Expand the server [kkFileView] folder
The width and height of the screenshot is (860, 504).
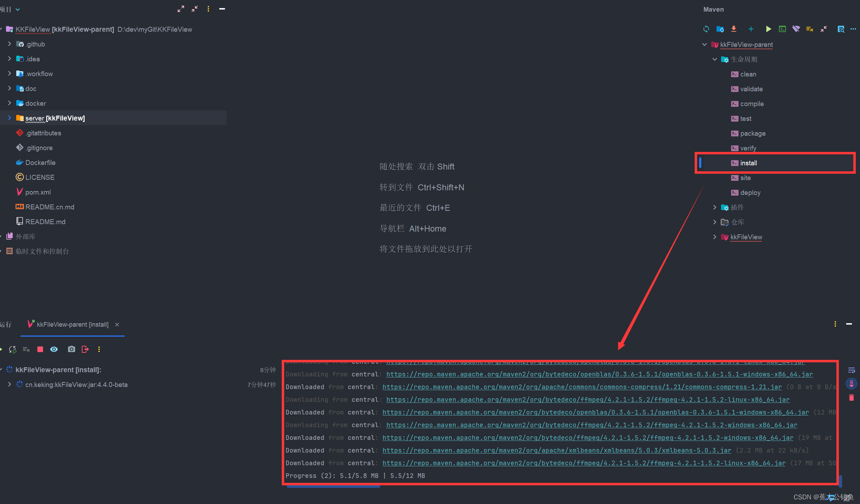[9, 118]
